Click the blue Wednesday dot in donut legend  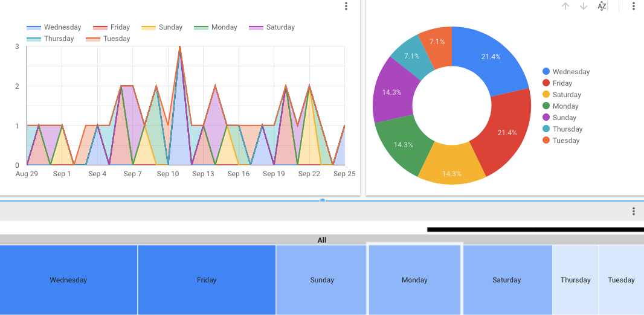point(546,72)
